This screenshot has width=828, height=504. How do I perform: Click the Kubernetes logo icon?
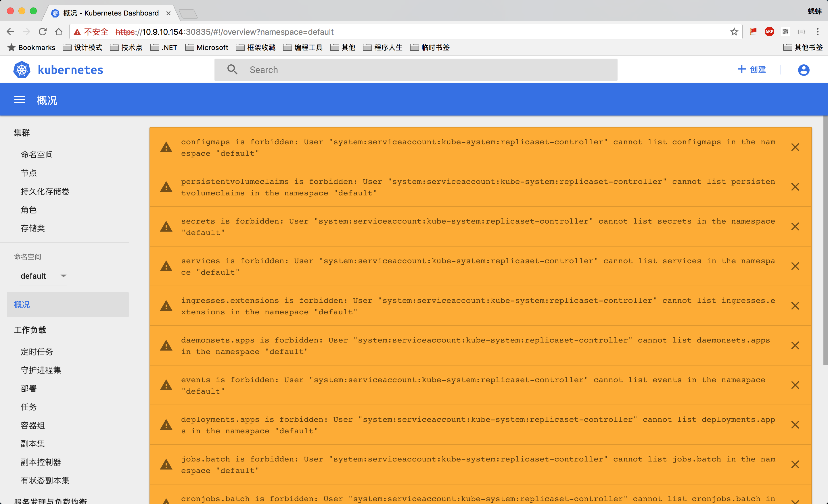(x=22, y=70)
